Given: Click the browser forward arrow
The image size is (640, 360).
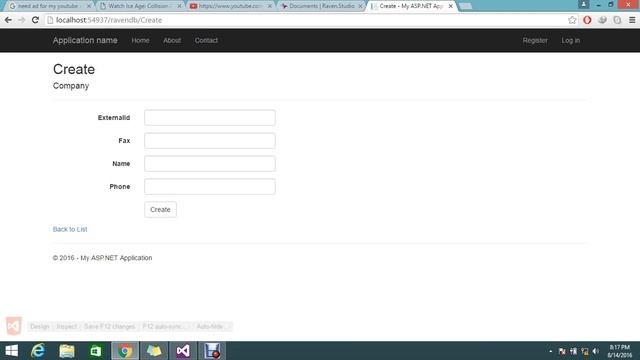Looking at the screenshot, I should (x=22, y=20).
